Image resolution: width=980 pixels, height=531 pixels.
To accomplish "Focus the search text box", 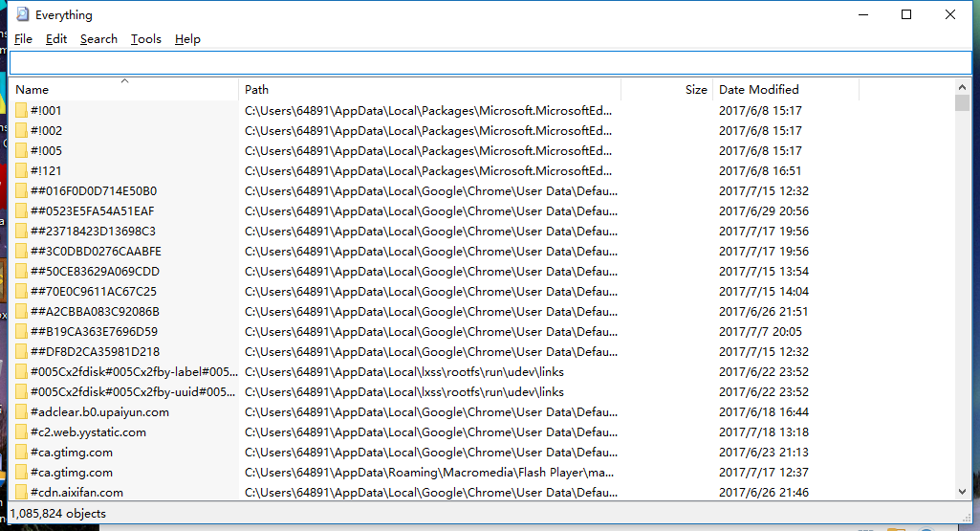I will 490,63.
